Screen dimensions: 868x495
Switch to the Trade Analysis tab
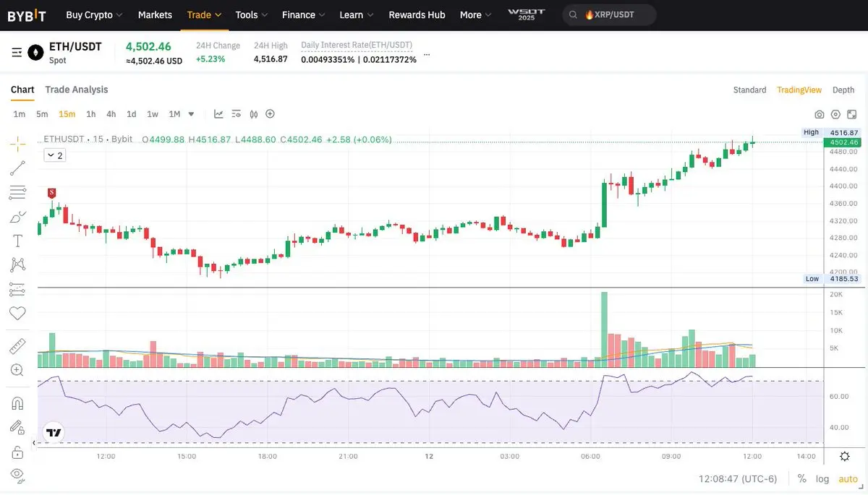(x=77, y=90)
